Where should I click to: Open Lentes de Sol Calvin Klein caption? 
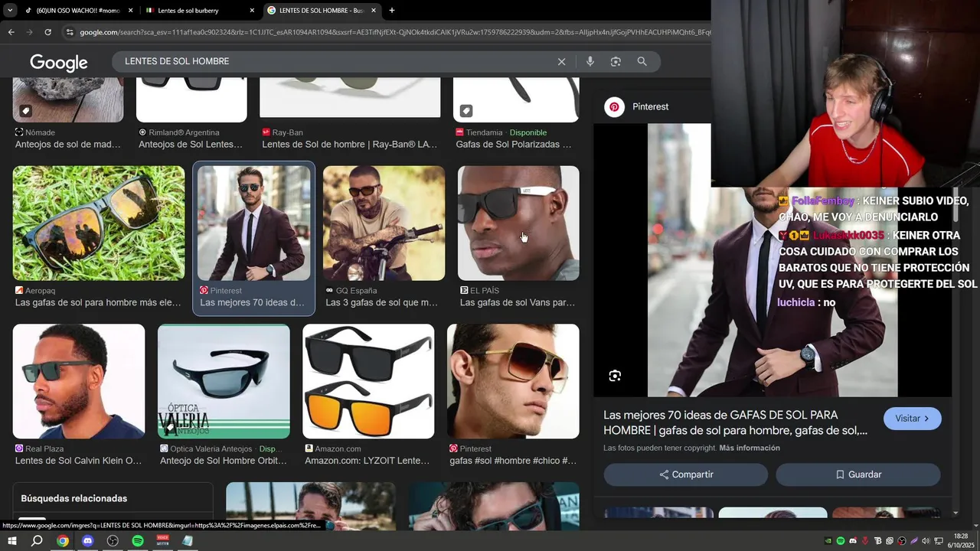tap(79, 461)
